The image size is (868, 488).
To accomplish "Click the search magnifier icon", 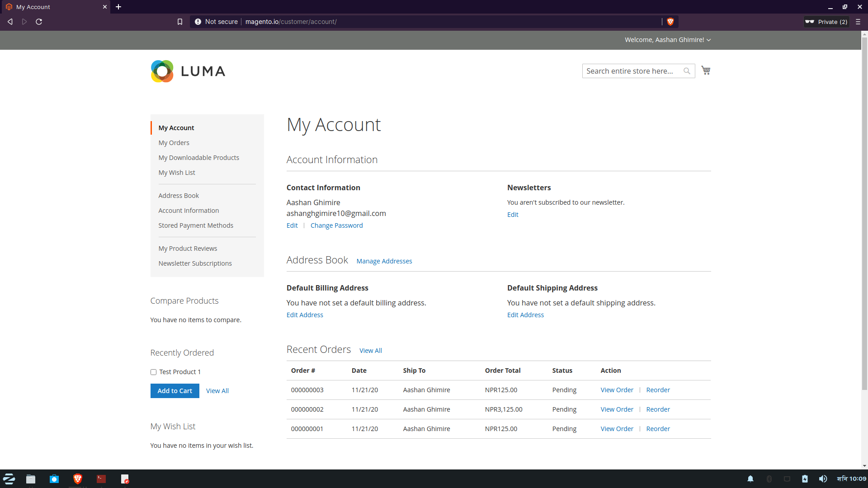I will [x=687, y=71].
